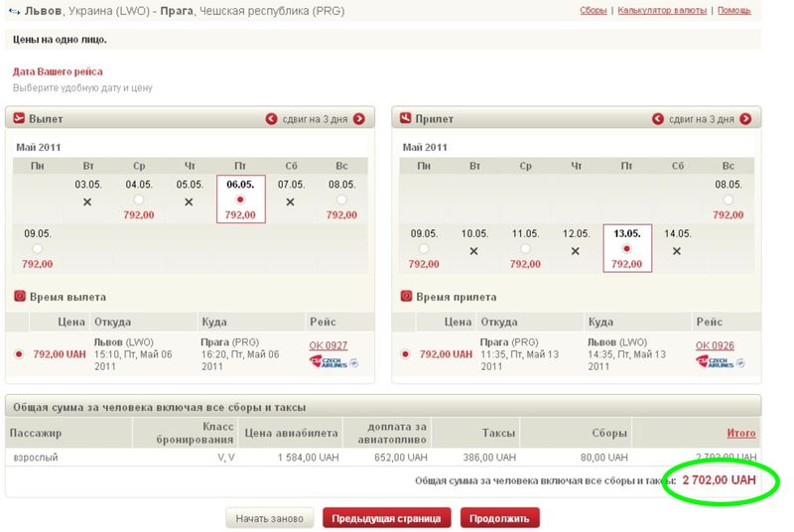This screenshot has width=794, height=532.
Task: Choose departure date 09.05 radio button
Action: coord(37,249)
